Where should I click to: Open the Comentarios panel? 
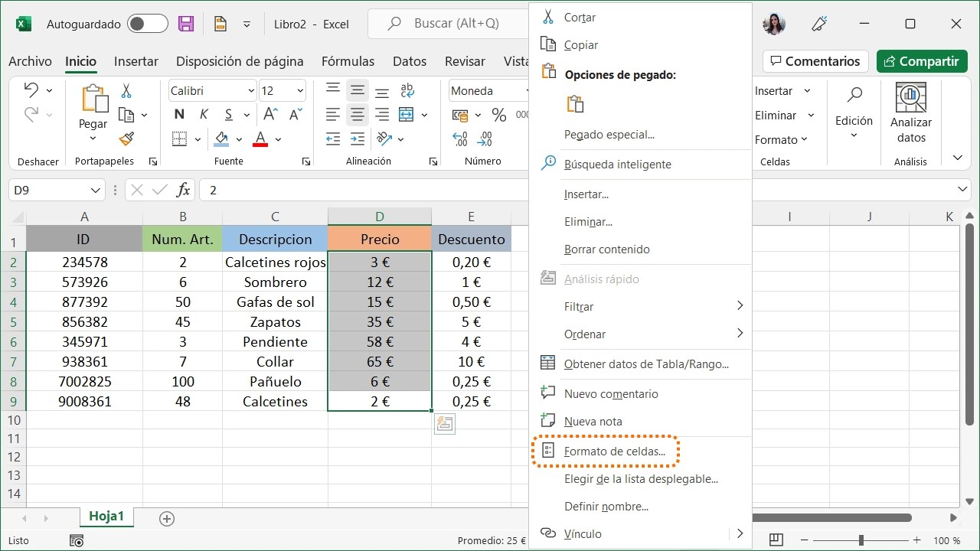(815, 61)
